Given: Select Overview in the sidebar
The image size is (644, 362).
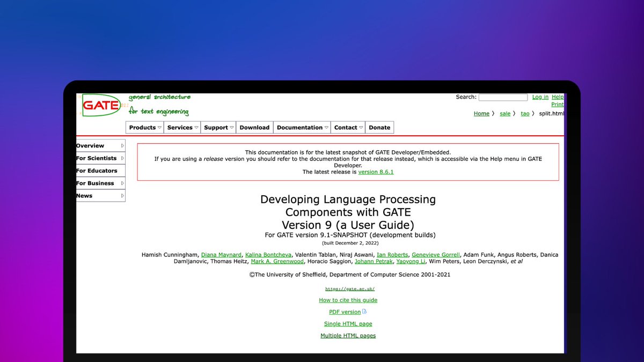Looking at the screenshot, I should [x=100, y=146].
